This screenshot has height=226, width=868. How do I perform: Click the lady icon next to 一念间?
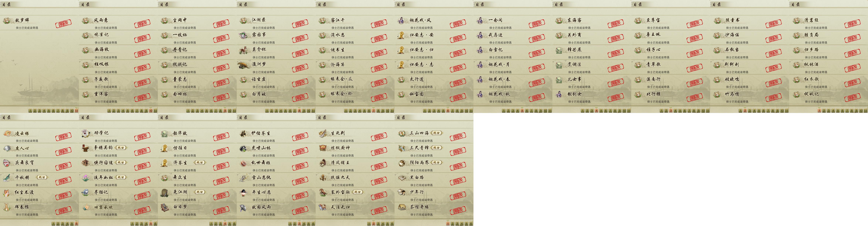pyautogui.click(x=480, y=20)
